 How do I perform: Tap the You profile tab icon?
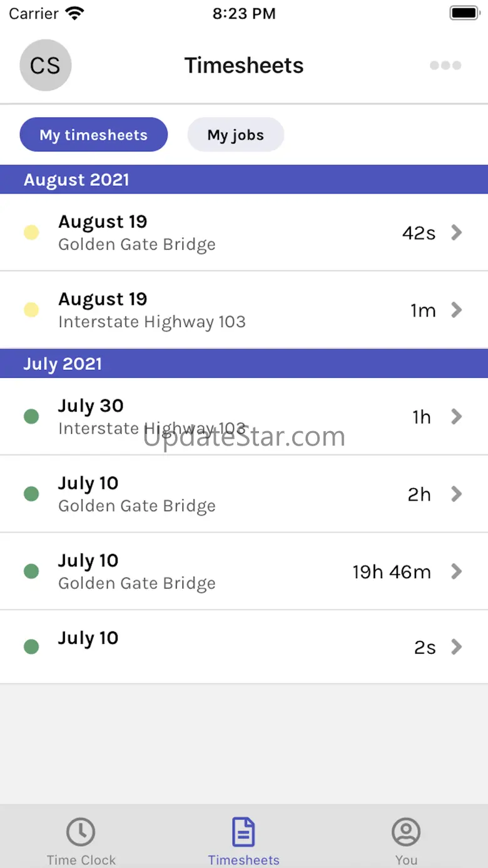pos(406,832)
